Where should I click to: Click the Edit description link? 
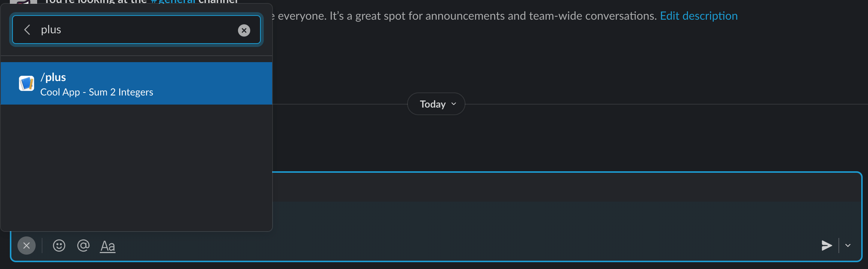pos(699,16)
